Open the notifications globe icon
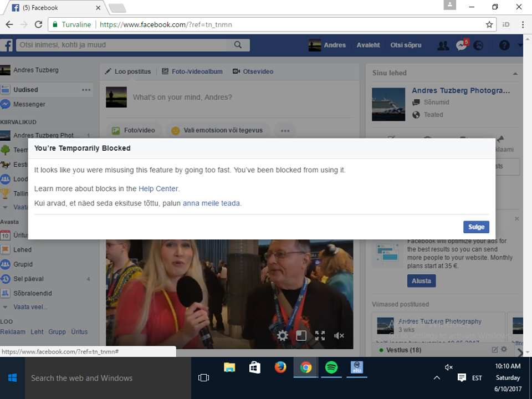The height and width of the screenshot is (399, 532). [478, 45]
